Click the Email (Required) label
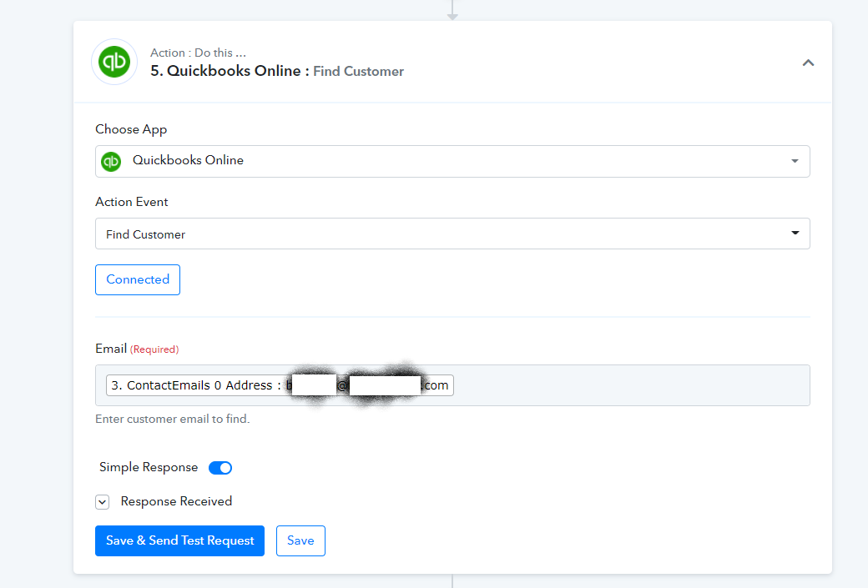Image resolution: width=868 pixels, height=588 pixels. (x=137, y=349)
